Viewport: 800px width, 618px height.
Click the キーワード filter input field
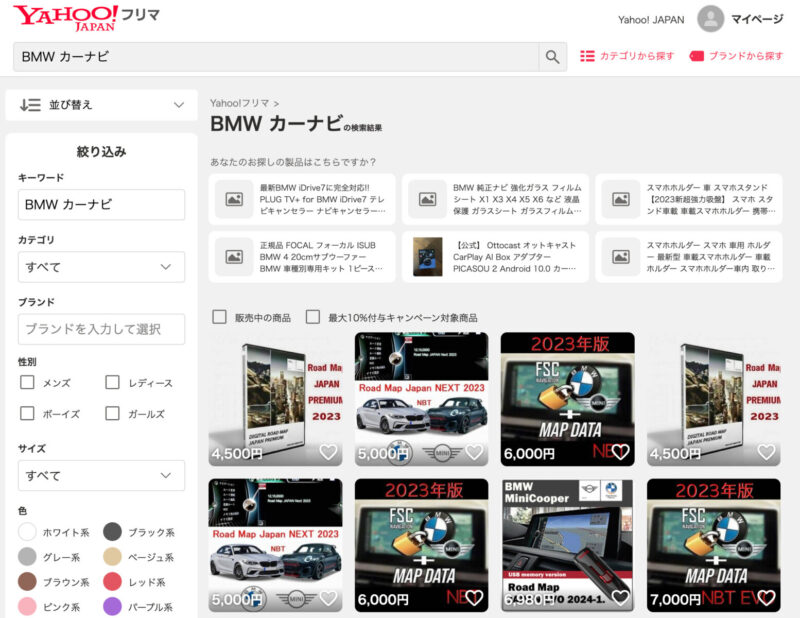(x=102, y=205)
